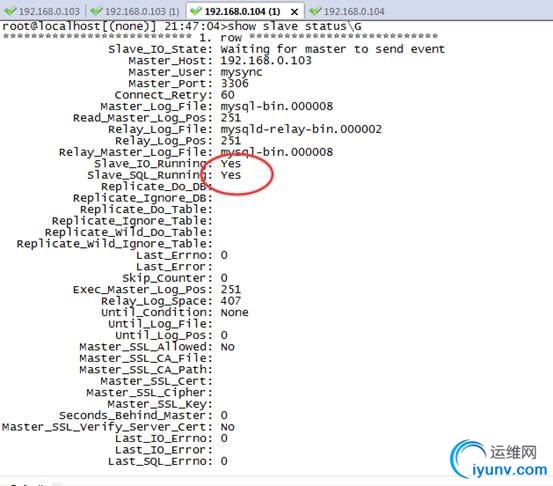Click the Master_SSL_Key label

[160, 404]
